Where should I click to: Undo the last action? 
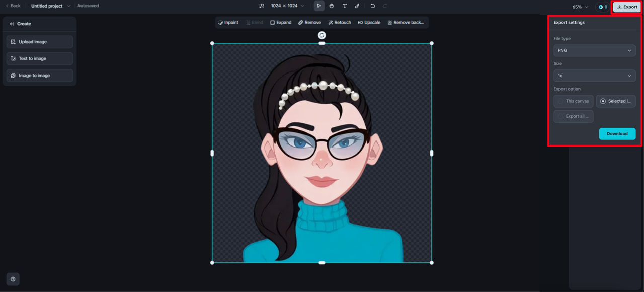(x=373, y=6)
